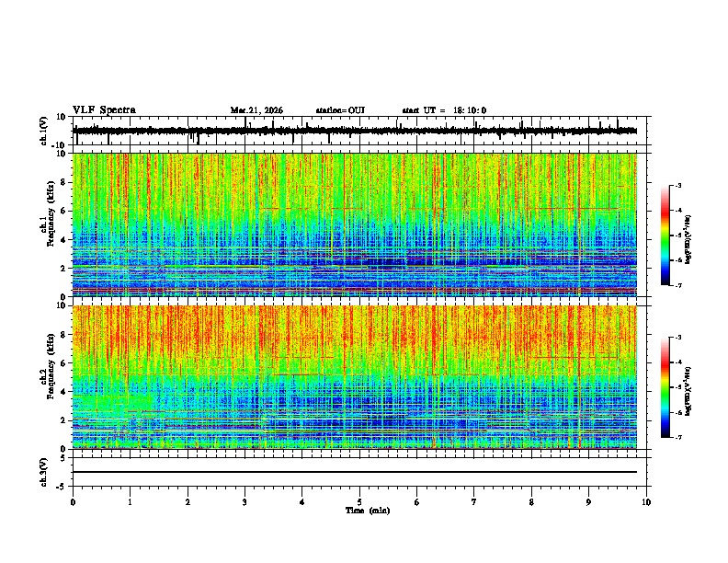Click the time axis tick label '0'
This screenshot has height=563, width=728.
tap(73, 502)
